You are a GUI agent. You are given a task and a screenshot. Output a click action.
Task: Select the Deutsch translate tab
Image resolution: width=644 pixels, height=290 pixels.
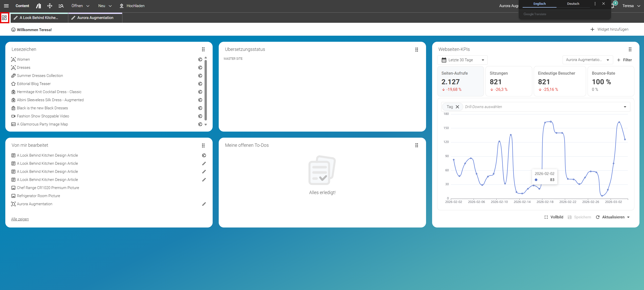click(573, 4)
